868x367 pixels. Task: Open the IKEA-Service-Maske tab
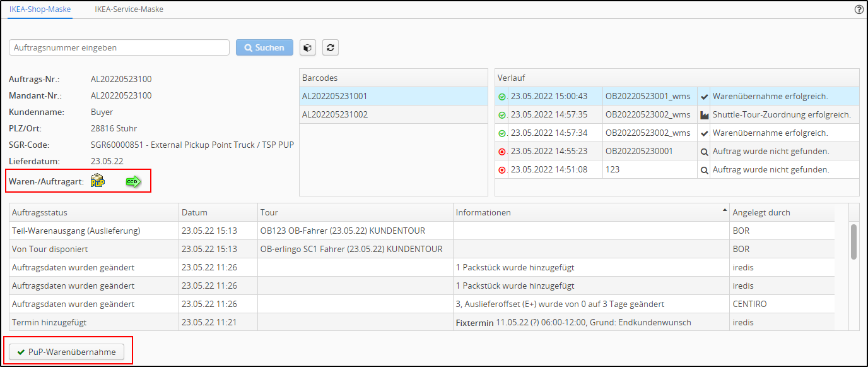point(129,9)
